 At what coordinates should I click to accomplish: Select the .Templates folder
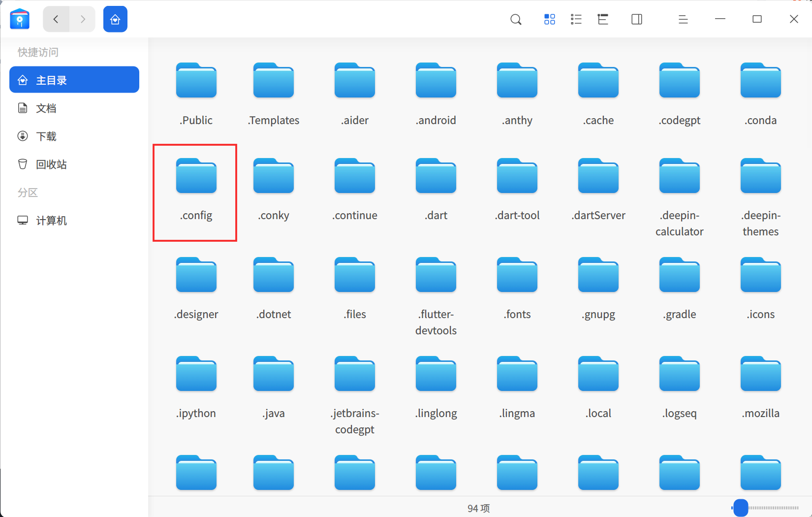point(274,95)
